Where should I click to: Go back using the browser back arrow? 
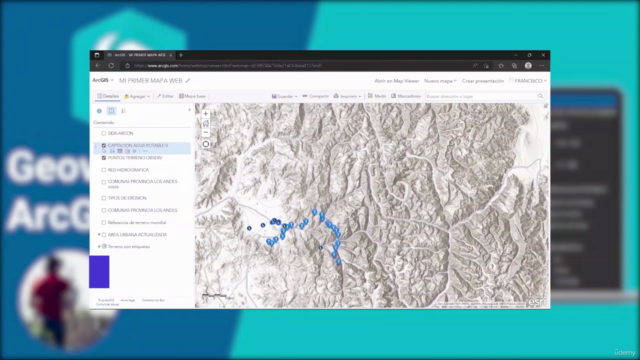[98, 65]
